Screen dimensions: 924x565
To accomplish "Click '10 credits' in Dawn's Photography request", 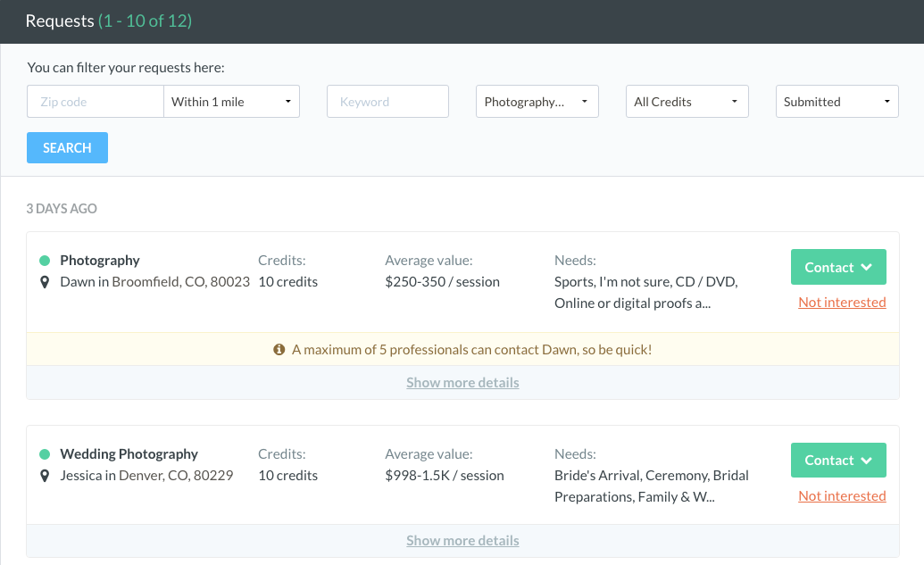I will coord(288,282).
